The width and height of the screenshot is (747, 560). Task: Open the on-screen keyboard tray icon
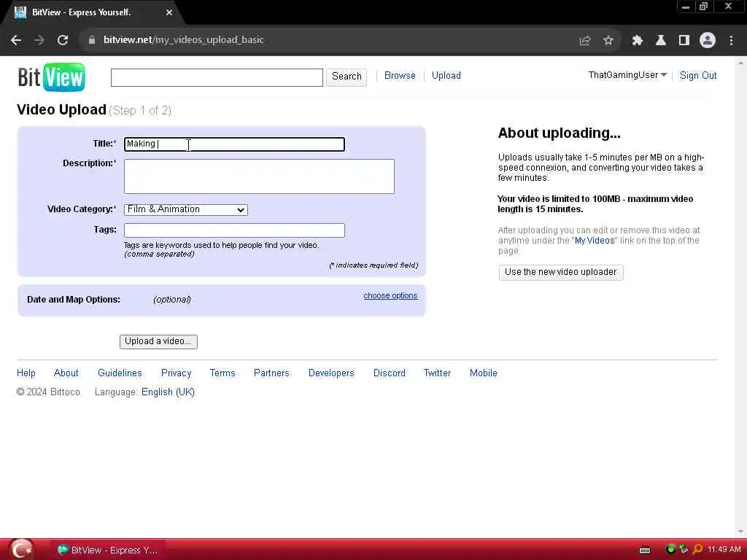click(645, 550)
